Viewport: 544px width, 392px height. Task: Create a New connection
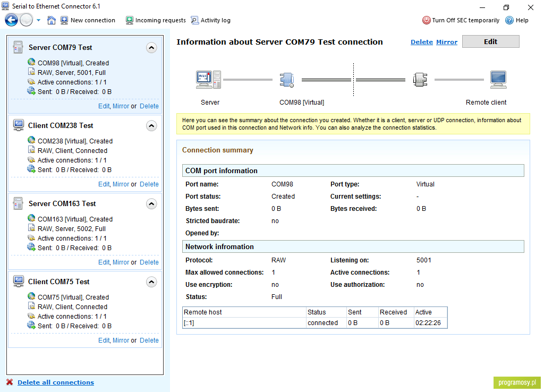coord(88,20)
